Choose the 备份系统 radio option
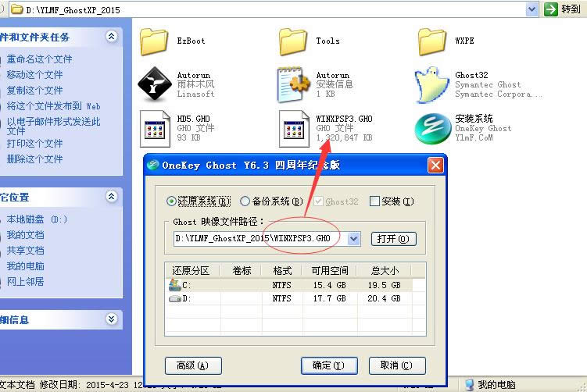The image size is (587, 392). coord(245,201)
